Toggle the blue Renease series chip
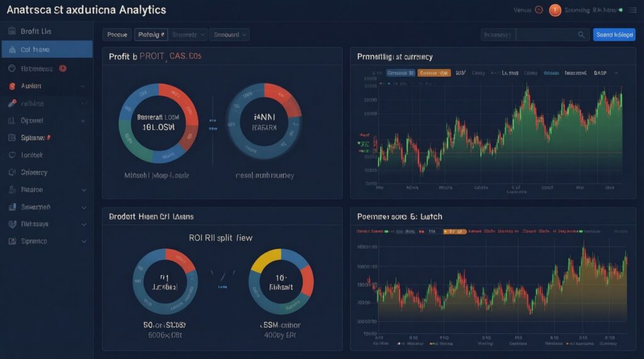 pyautogui.click(x=401, y=73)
